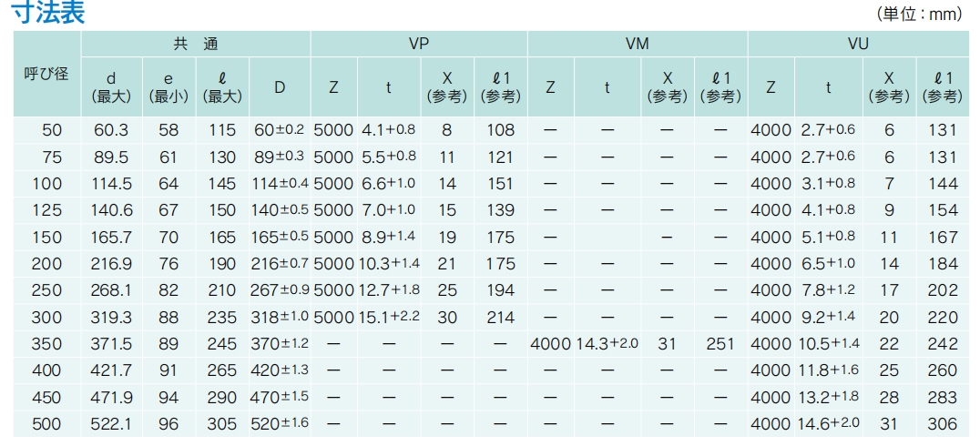Select the 共通 column group header

[x=196, y=44]
